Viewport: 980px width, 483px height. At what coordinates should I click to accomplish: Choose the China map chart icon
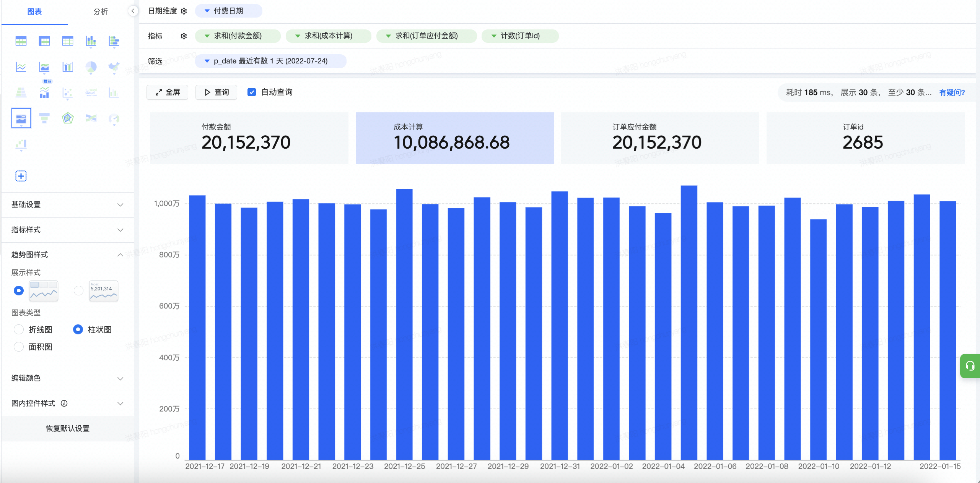coord(114,67)
